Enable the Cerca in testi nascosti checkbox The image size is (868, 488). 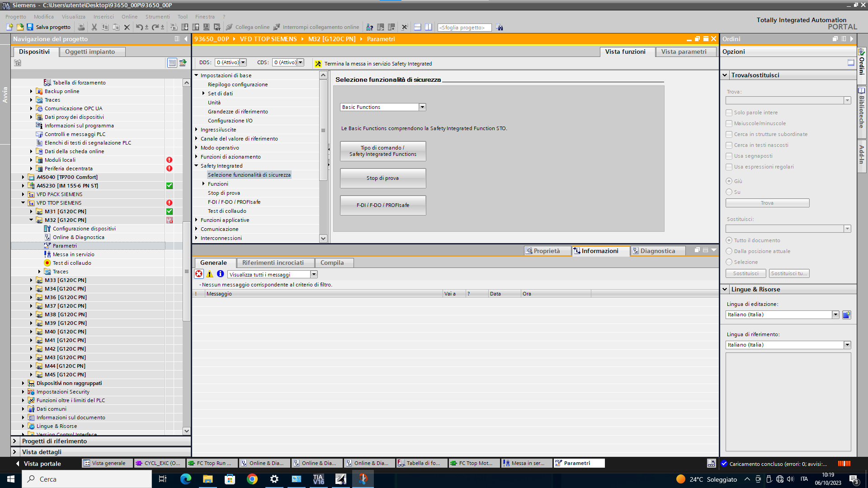pos(729,145)
